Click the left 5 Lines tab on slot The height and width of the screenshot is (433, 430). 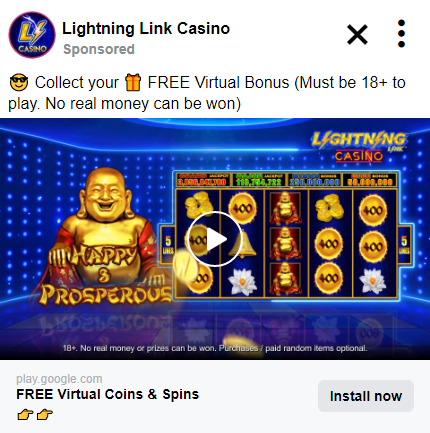point(168,245)
